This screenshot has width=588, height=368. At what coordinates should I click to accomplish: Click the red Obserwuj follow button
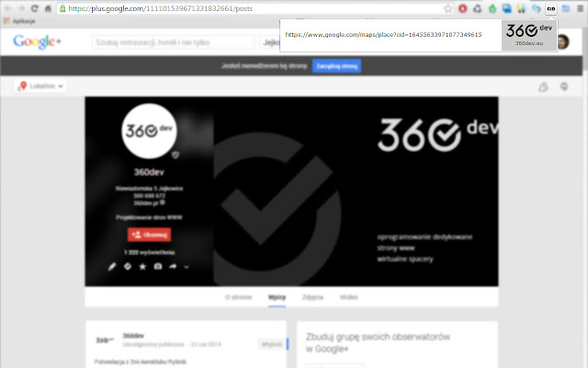click(149, 235)
